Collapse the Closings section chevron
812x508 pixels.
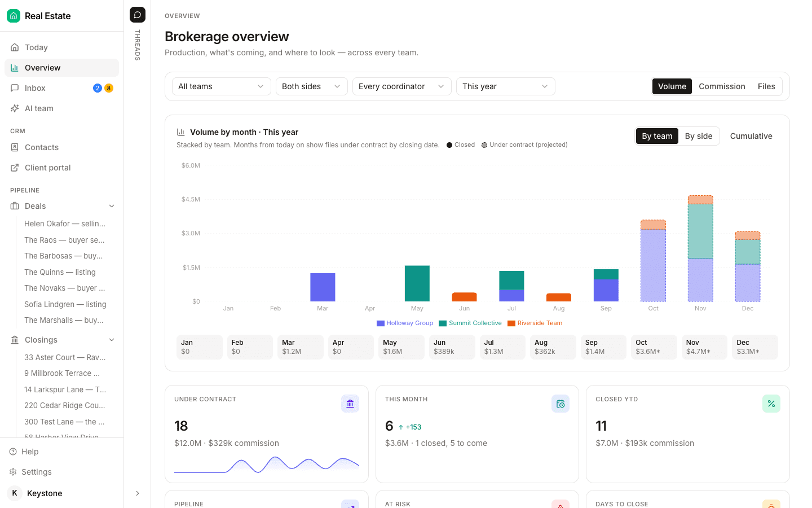[112, 340]
